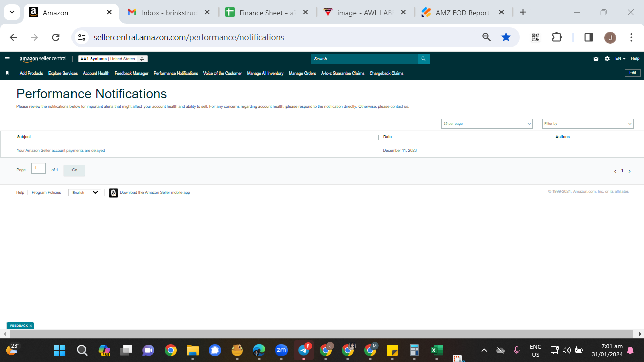
Task: Open the Chrome three-dot menu
Action: click(631, 37)
